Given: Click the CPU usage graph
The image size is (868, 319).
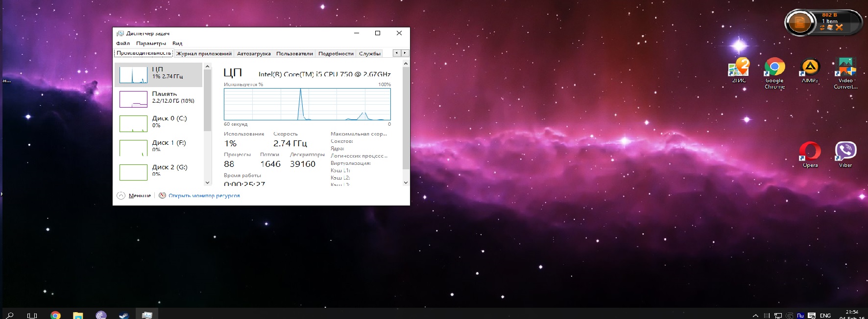Looking at the screenshot, I should click(307, 104).
